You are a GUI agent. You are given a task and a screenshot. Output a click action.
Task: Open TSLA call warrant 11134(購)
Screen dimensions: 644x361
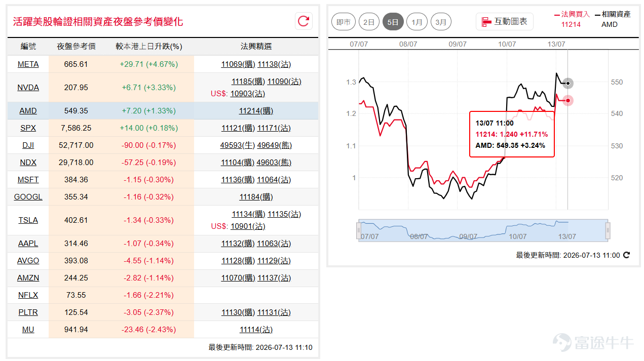click(x=249, y=214)
